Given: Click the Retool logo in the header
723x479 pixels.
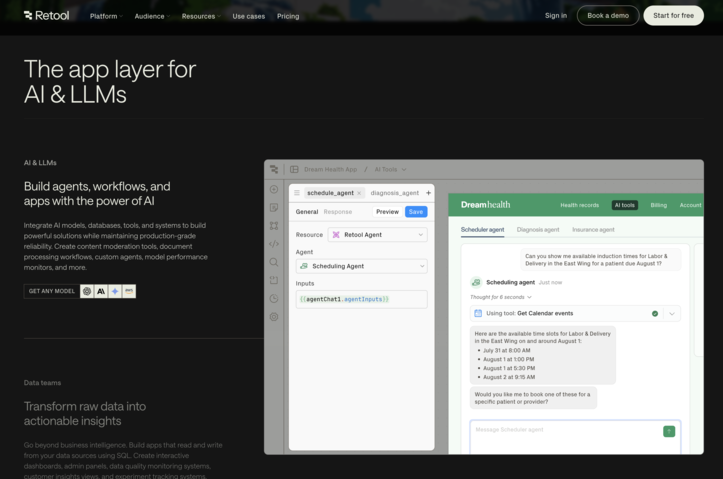Looking at the screenshot, I should [x=47, y=16].
